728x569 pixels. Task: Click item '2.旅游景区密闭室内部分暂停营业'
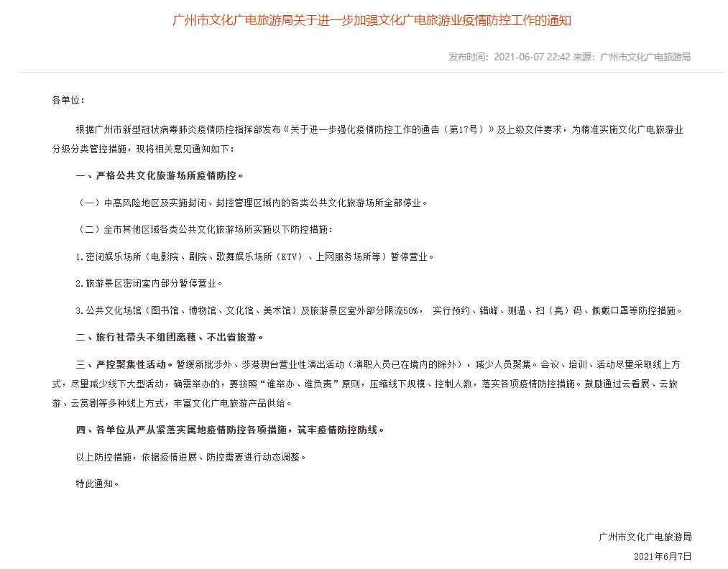click(149, 284)
